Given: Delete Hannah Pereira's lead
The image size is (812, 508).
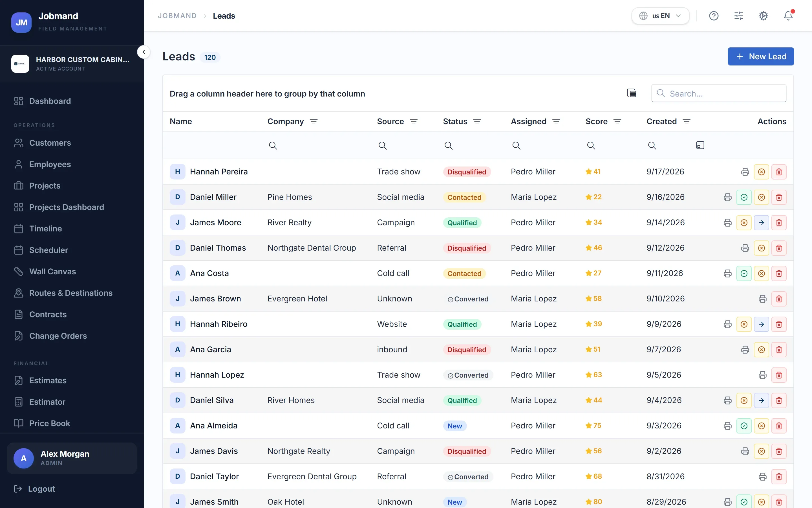Looking at the screenshot, I should point(779,172).
